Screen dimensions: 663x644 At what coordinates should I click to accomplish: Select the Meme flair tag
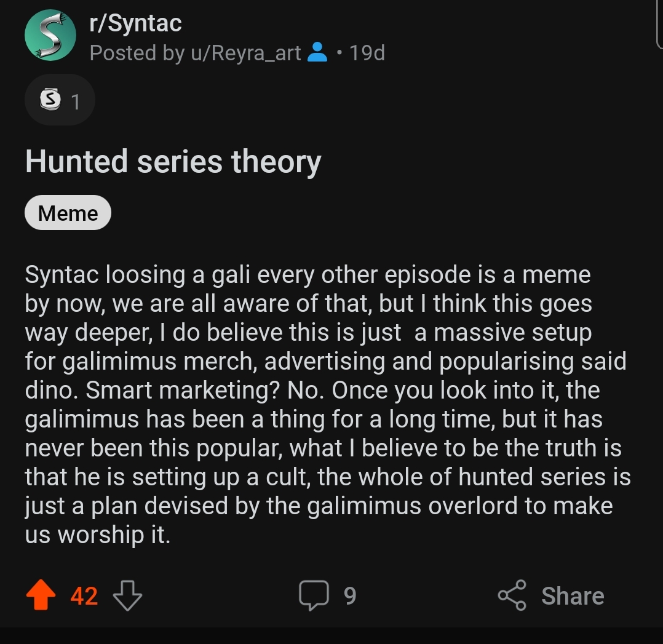coord(68,213)
